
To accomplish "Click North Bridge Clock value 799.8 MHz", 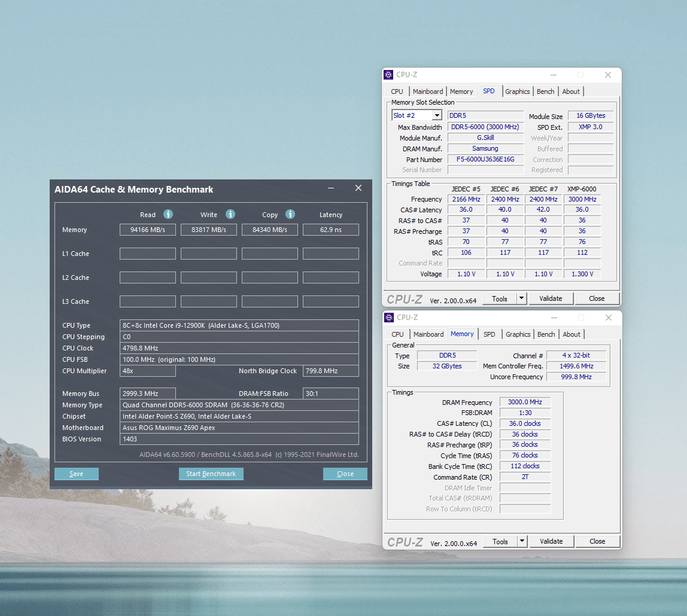I will click(331, 371).
